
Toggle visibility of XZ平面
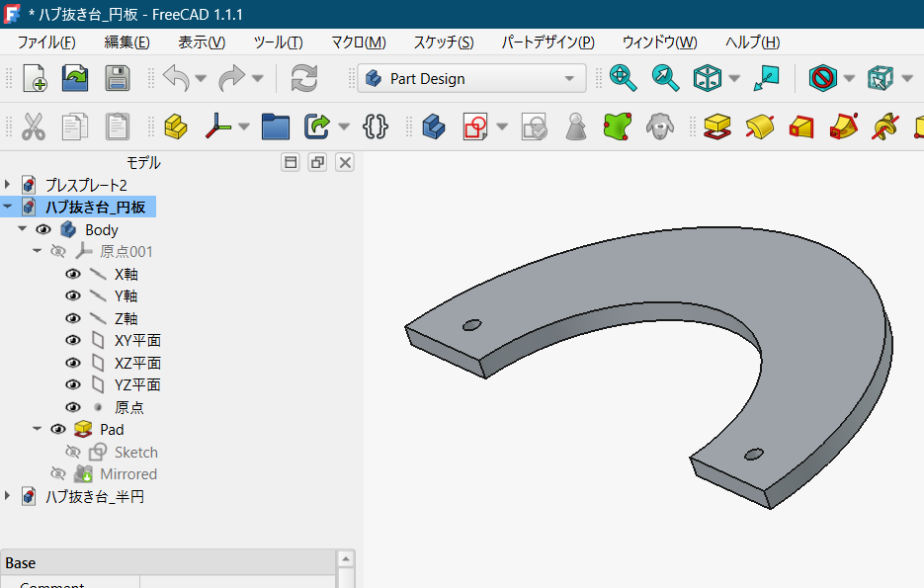click(x=72, y=363)
